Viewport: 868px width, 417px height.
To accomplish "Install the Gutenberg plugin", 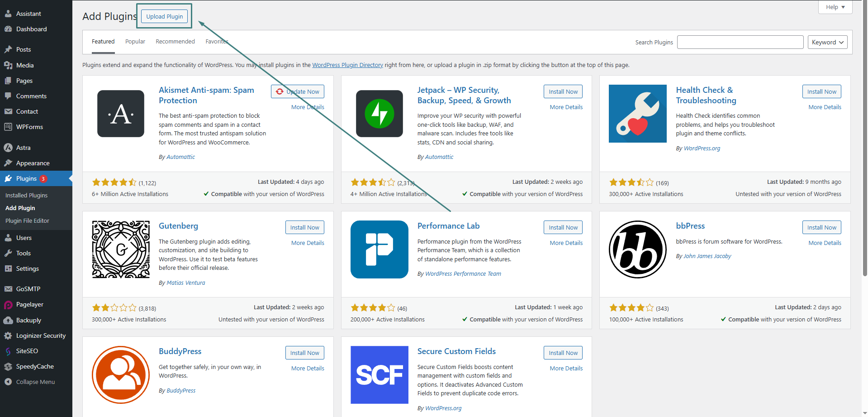I will tap(305, 227).
